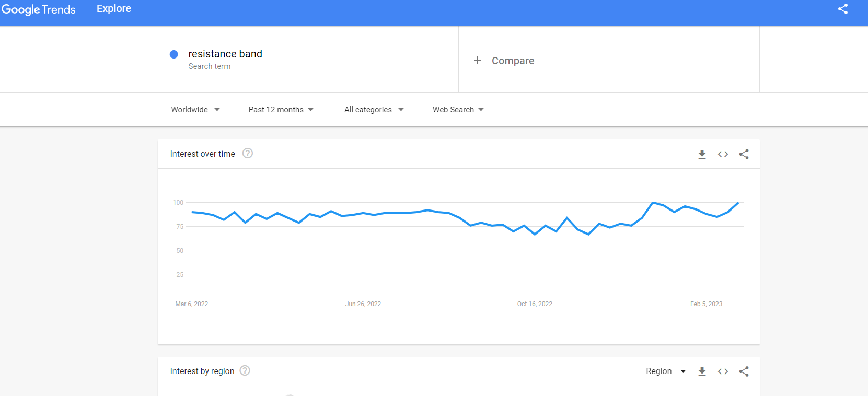The image size is (868, 396).
Task: Click the blue dot beside resistance band
Action: 174,54
